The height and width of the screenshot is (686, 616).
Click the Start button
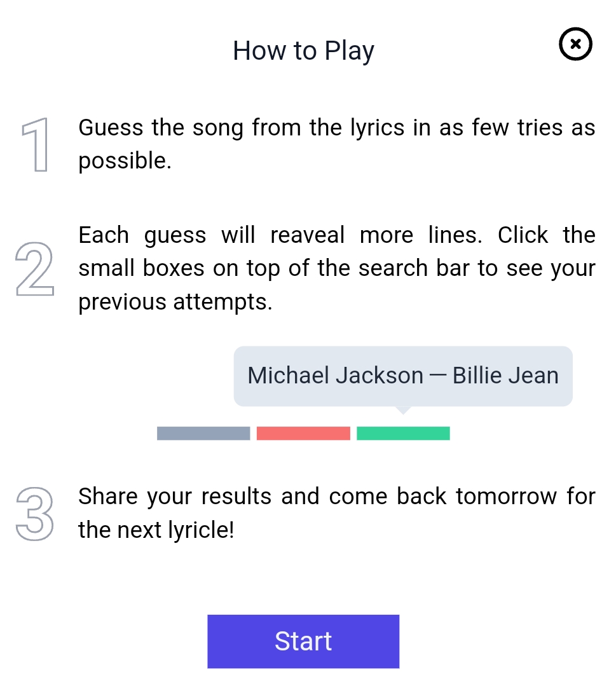[x=303, y=641]
